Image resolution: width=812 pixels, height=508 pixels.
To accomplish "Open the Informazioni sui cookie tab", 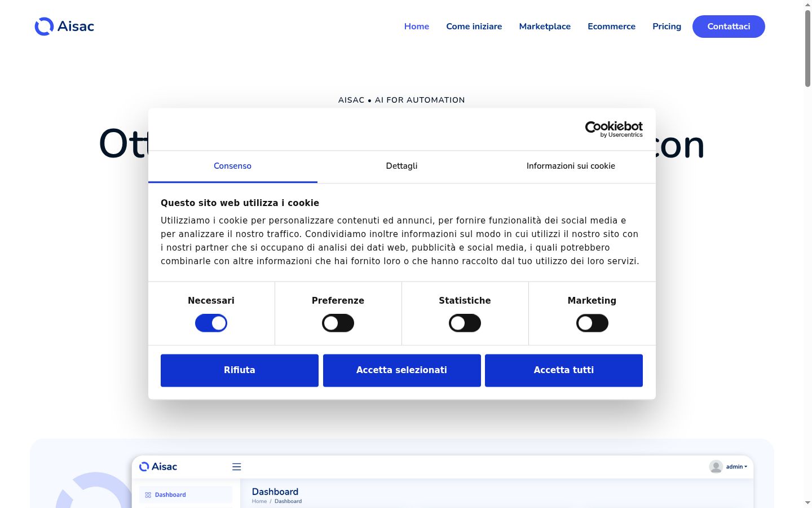I will (571, 167).
